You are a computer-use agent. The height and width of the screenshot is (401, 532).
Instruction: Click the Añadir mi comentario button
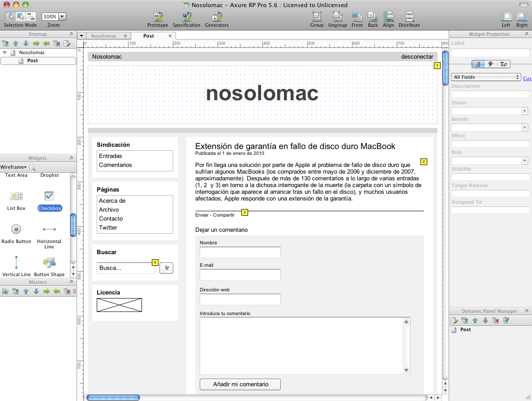coord(240,384)
